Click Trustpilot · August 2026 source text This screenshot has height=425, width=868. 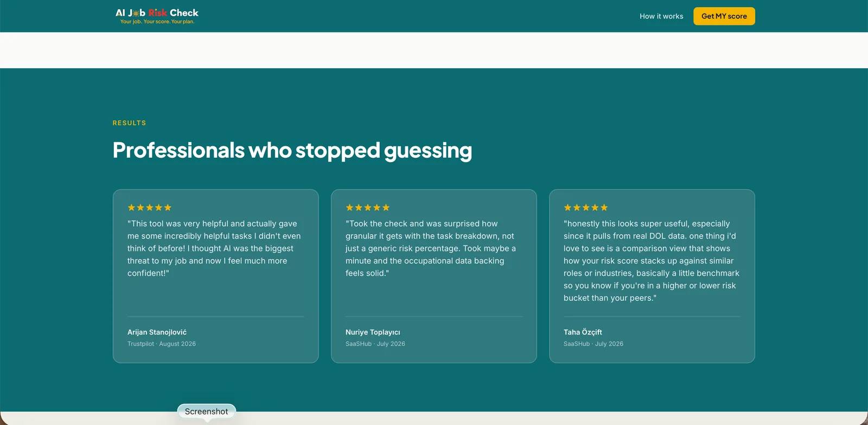coord(162,344)
